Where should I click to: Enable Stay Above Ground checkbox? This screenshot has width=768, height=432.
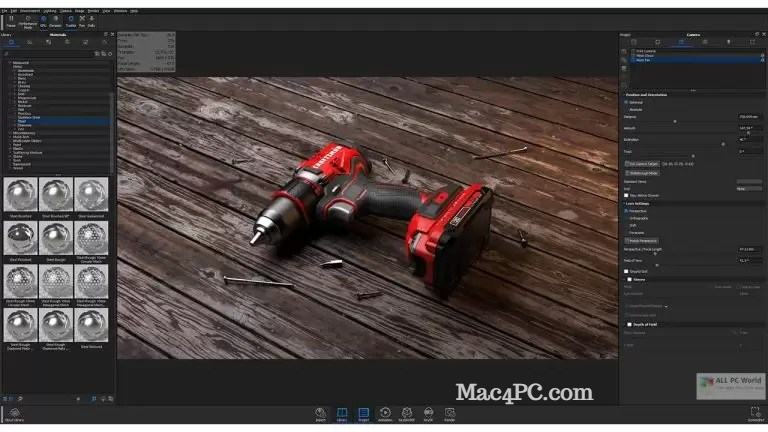(626, 195)
